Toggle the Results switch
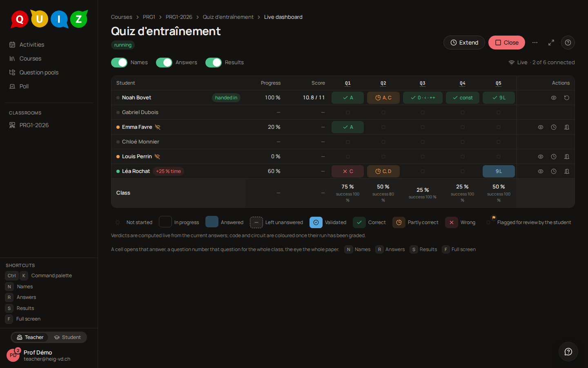588x368 pixels. click(214, 63)
